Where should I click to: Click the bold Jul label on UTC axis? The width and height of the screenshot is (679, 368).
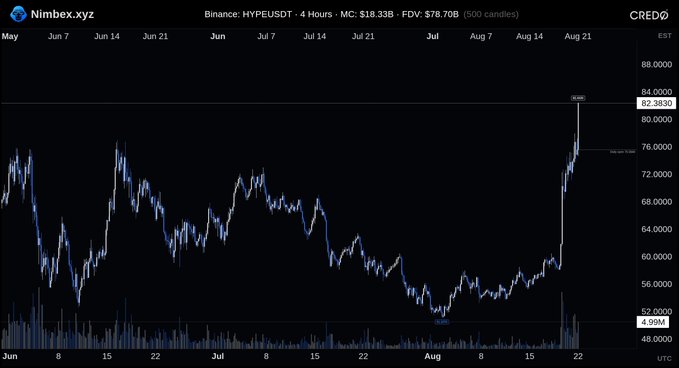[x=218, y=356]
